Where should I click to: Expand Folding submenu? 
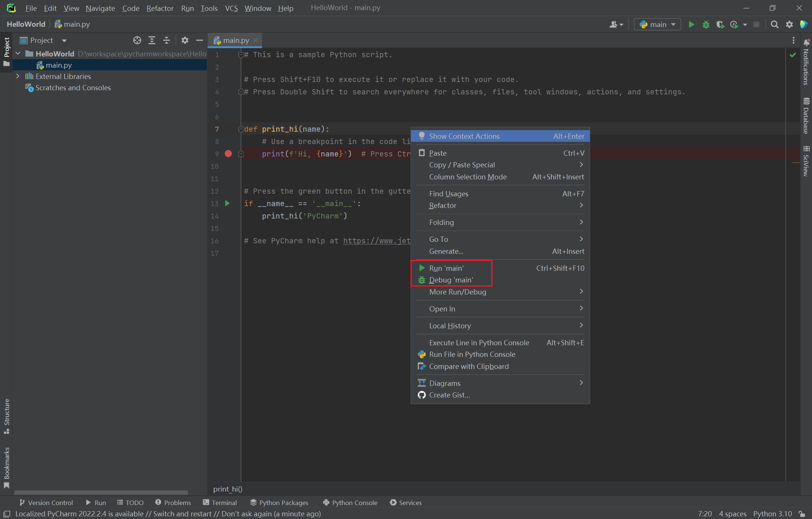click(x=500, y=222)
